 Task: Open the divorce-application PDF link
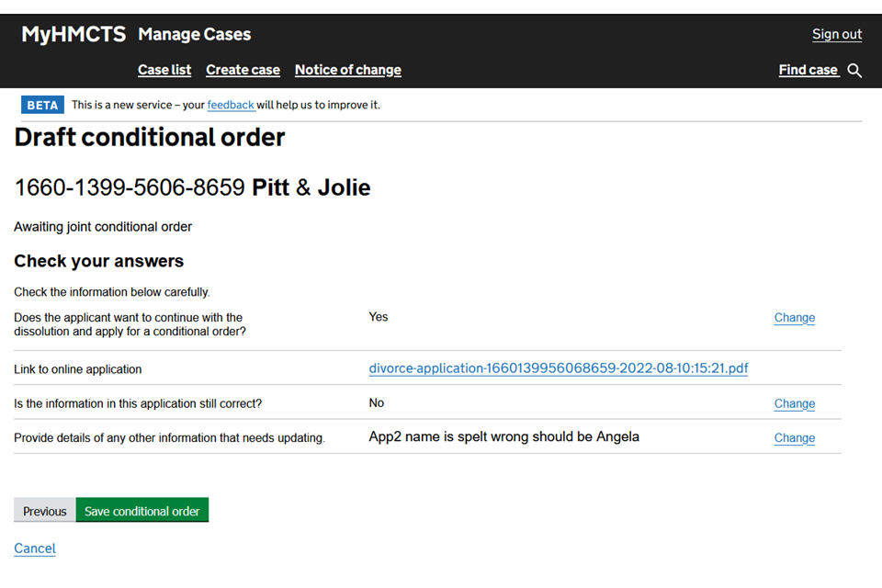tap(558, 368)
